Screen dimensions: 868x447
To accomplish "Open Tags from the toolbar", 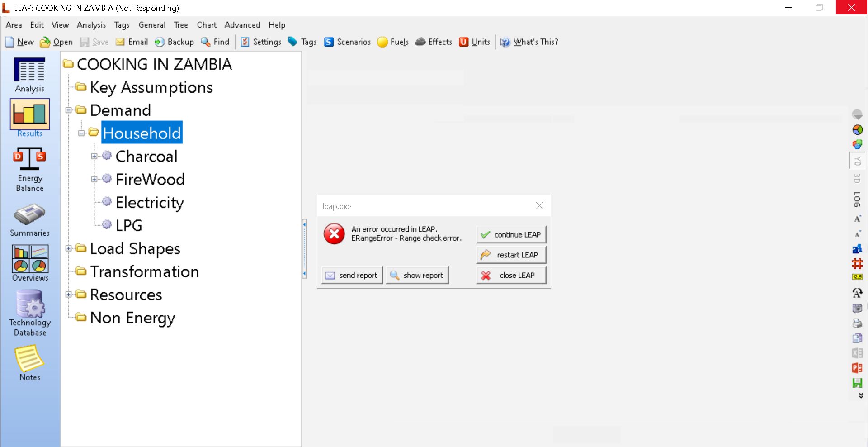I will 302,42.
